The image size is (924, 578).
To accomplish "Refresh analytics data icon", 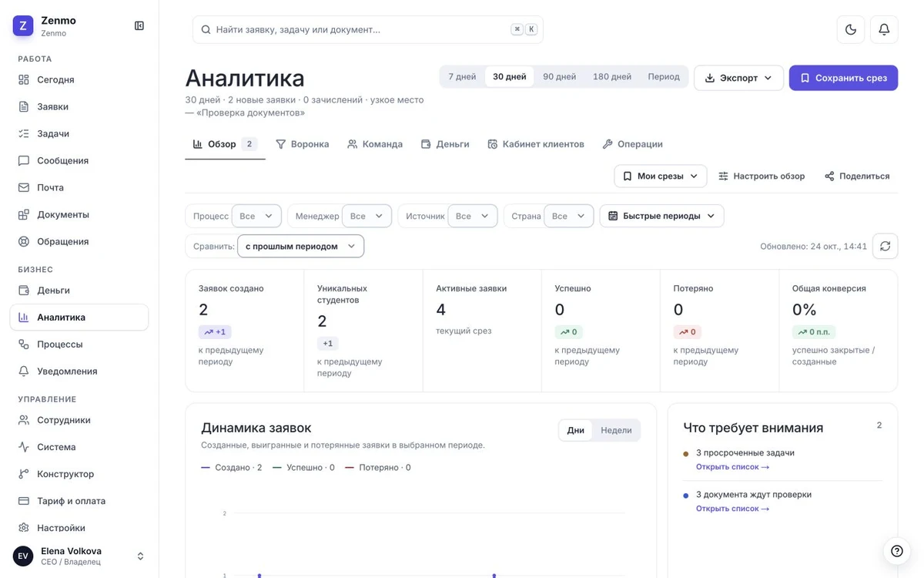I will pos(885,246).
